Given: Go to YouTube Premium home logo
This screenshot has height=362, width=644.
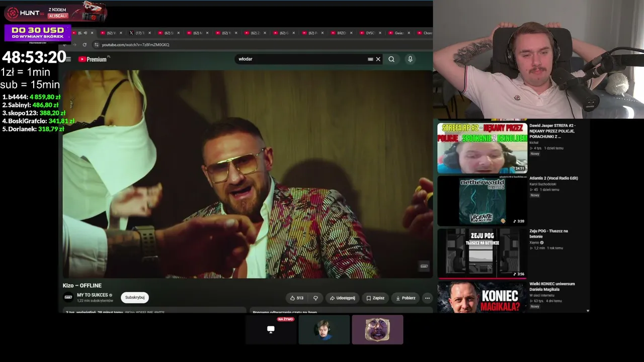Looking at the screenshot, I should [x=94, y=59].
